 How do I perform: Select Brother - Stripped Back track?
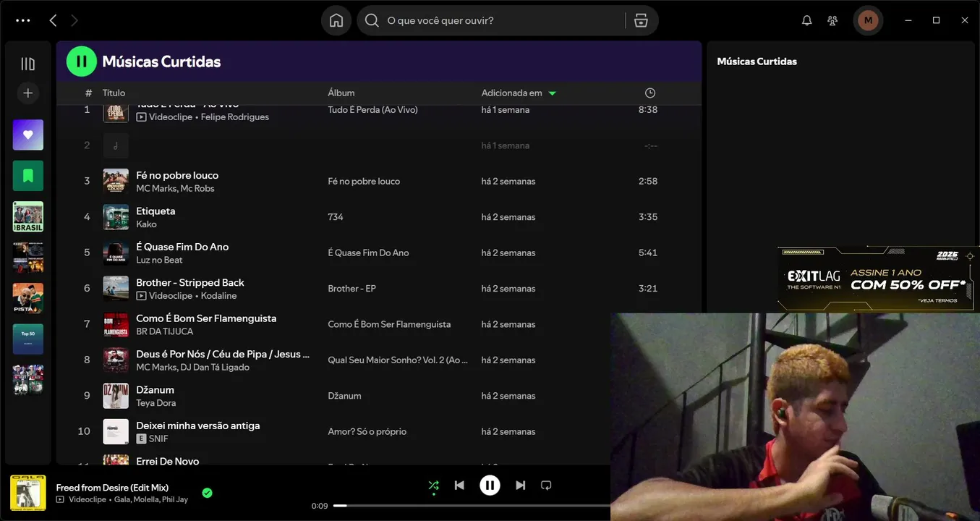[x=190, y=282]
